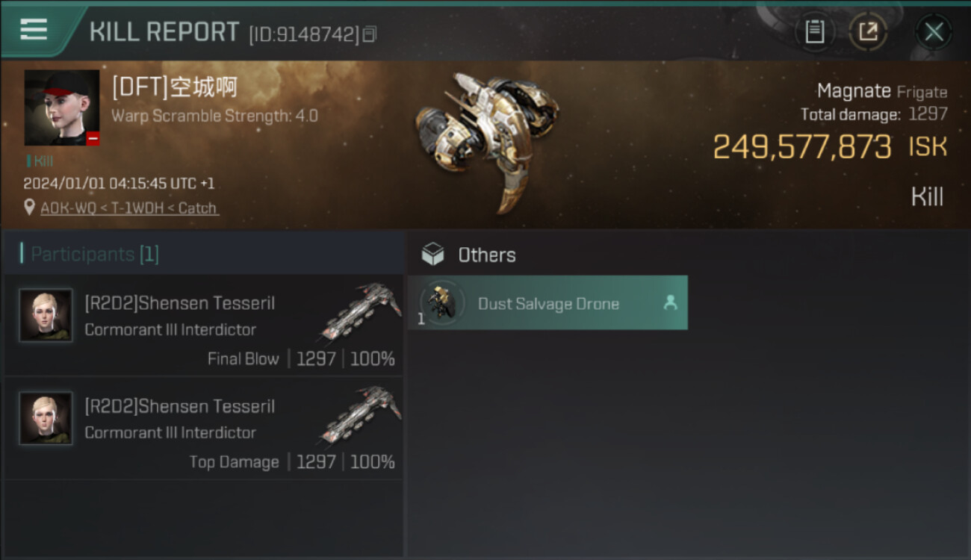The image size is (971, 560).
Task: Click the map pin location icon
Action: [x=29, y=208]
